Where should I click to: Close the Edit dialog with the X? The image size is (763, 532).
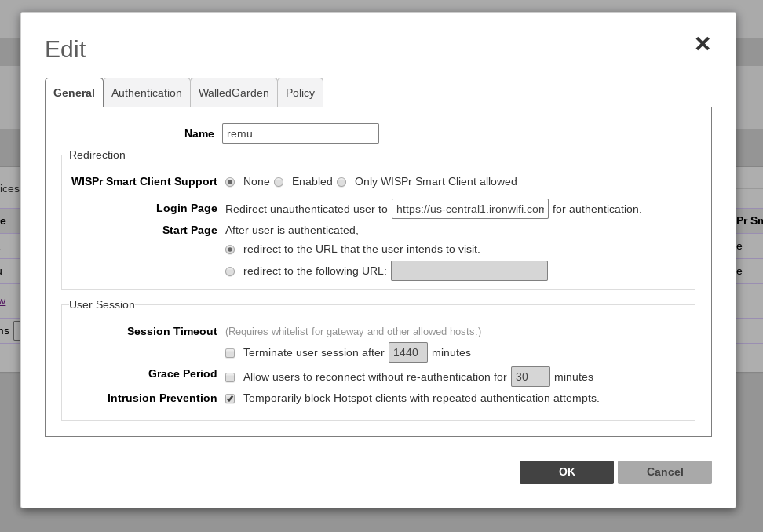pyautogui.click(x=703, y=44)
